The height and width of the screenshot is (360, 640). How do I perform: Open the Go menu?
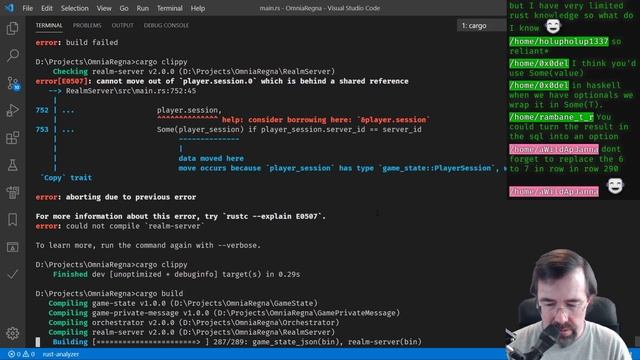124,8
